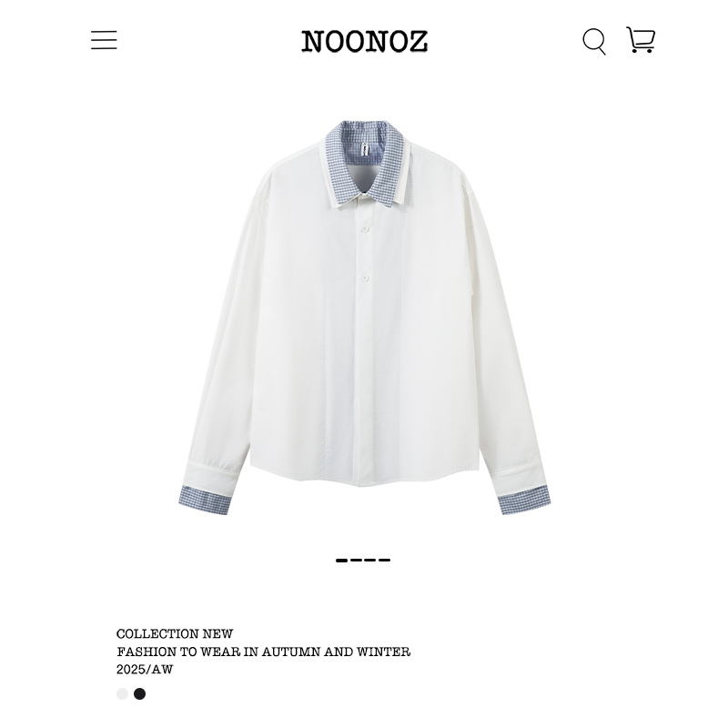Select the first thick carousel indicator dash
The image size is (728, 728).
(x=342, y=561)
